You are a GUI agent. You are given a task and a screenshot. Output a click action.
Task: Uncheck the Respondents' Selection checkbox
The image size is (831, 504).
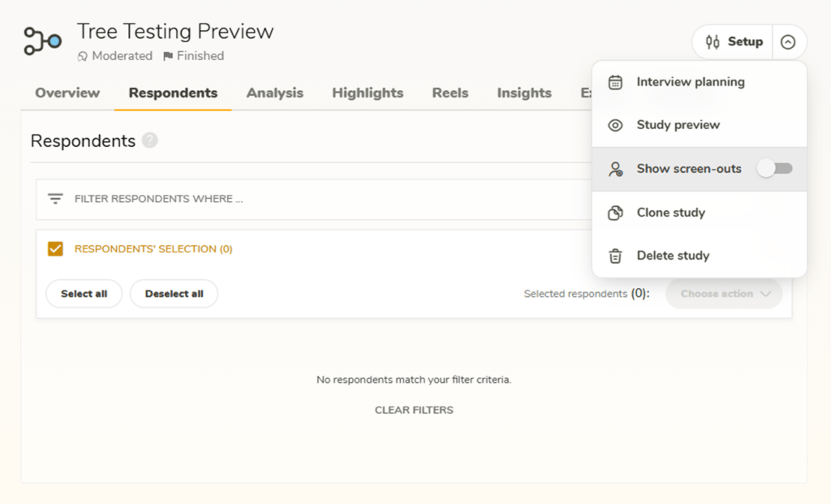[x=55, y=249]
